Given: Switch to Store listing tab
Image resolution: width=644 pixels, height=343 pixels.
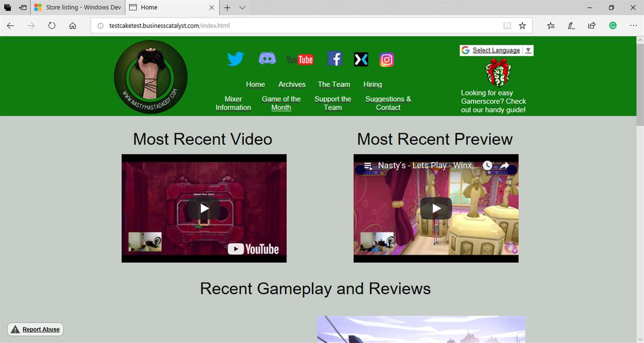Looking at the screenshot, I should click(78, 8).
